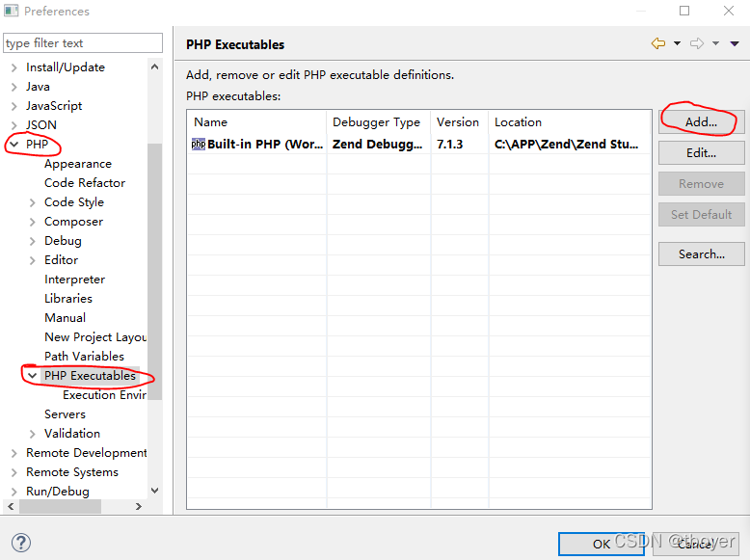The height and width of the screenshot is (560, 750).
Task: Sort by the Version column header
Action: coord(459,122)
